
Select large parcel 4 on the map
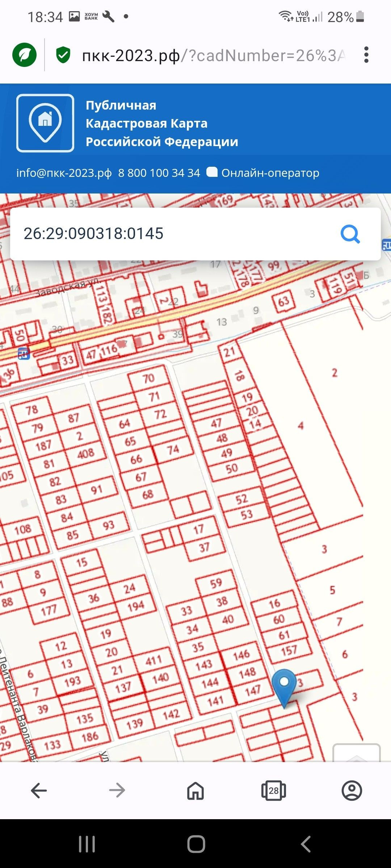[300, 426]
